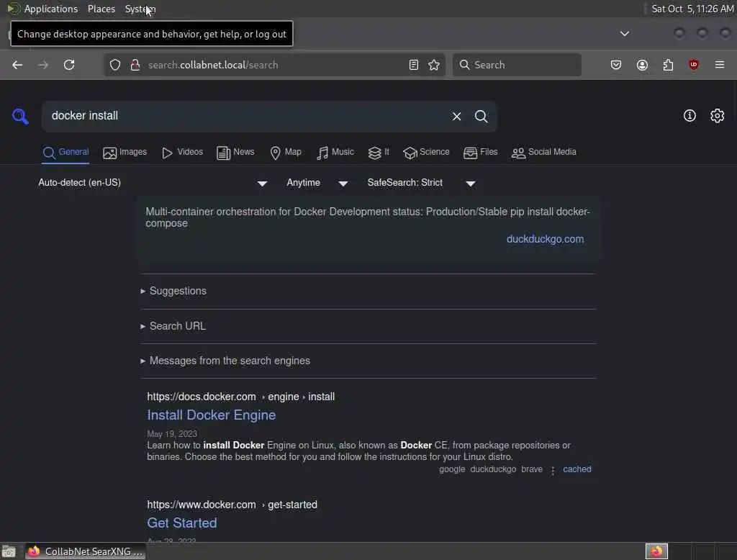Switch to the Music category tab
Image resolution: width=737 pixels, height=560 pixels.
(335, 153)
